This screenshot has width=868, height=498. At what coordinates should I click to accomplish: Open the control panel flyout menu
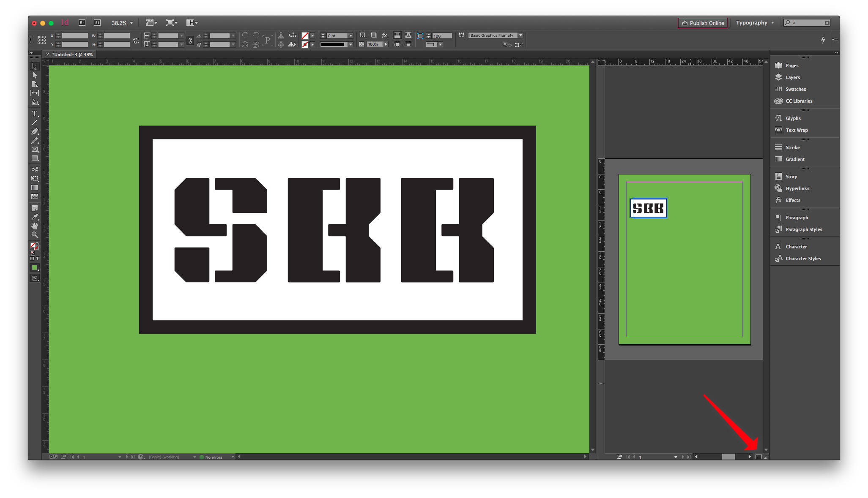pos(835,39)
